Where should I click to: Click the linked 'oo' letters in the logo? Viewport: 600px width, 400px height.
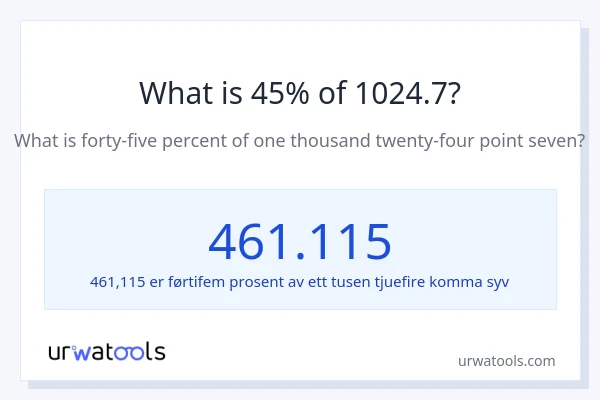tap(130, 352)
